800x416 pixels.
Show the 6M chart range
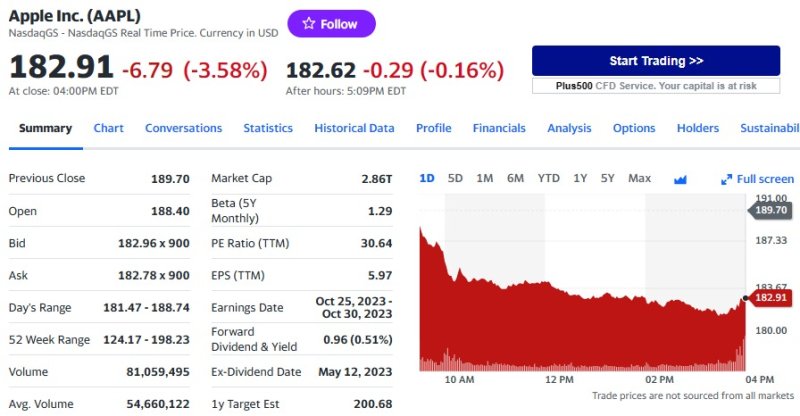coord(515,178)
